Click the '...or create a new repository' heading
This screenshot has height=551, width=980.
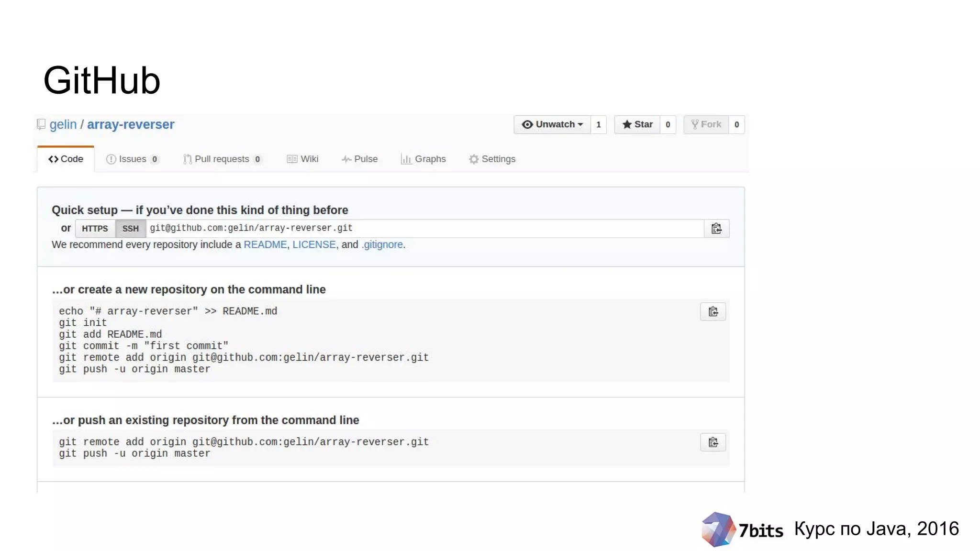(x=189, y=289)
